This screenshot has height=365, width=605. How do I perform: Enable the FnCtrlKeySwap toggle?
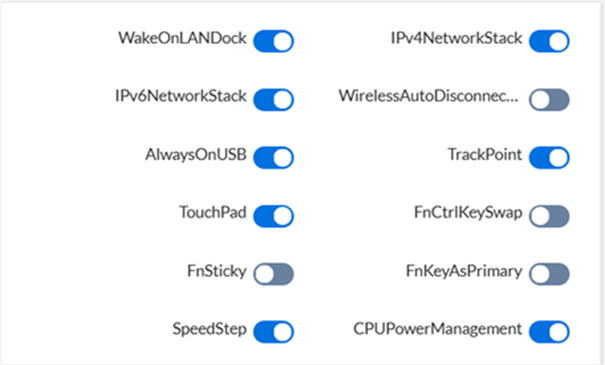pos(549,216)
